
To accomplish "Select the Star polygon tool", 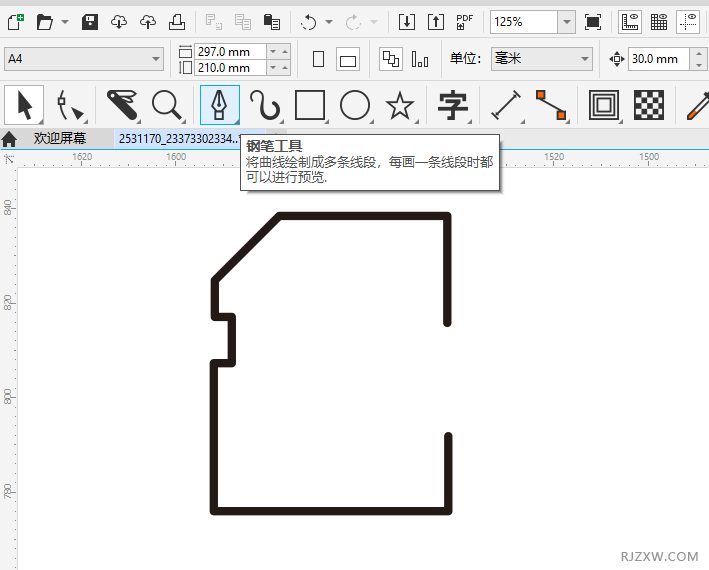I will click(x=400, y=104).
